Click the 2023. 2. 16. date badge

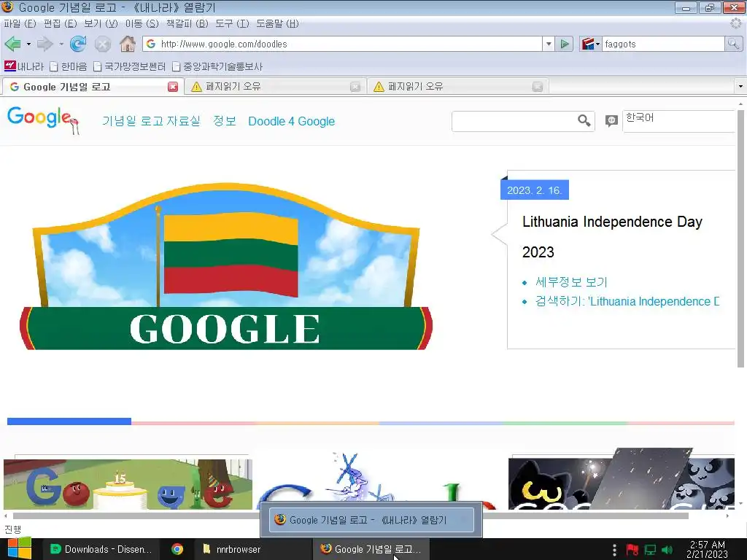[535, 190]
